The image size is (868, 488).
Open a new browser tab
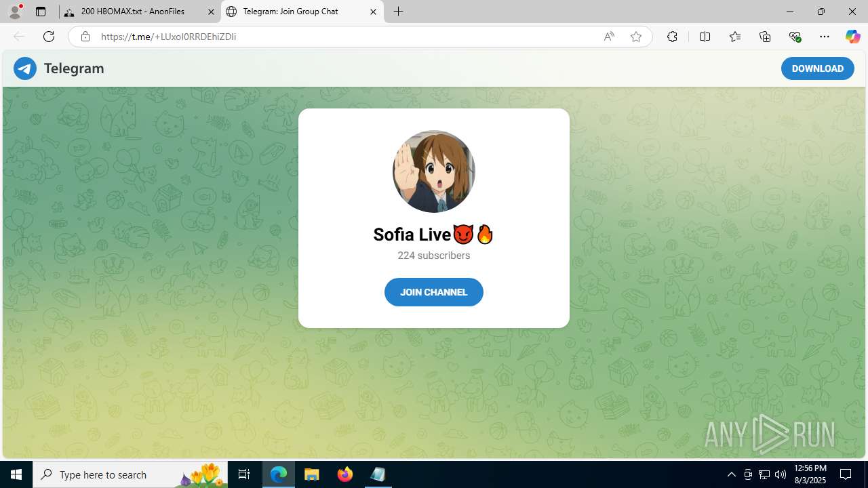point(399,12)
